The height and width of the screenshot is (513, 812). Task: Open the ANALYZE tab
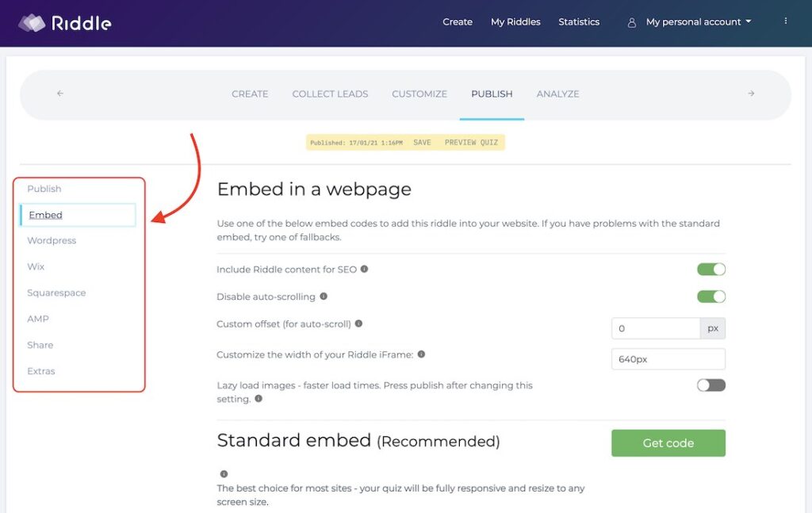[557, 94]
